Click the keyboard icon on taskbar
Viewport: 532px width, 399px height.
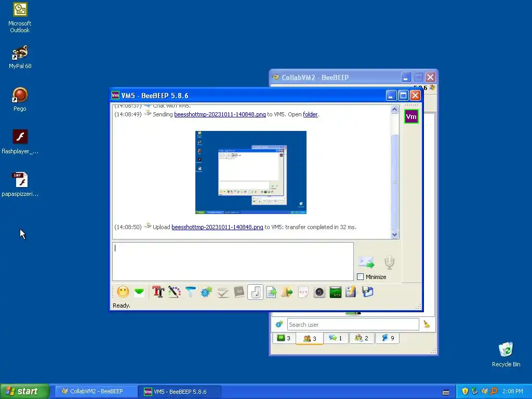click(446, 392)
